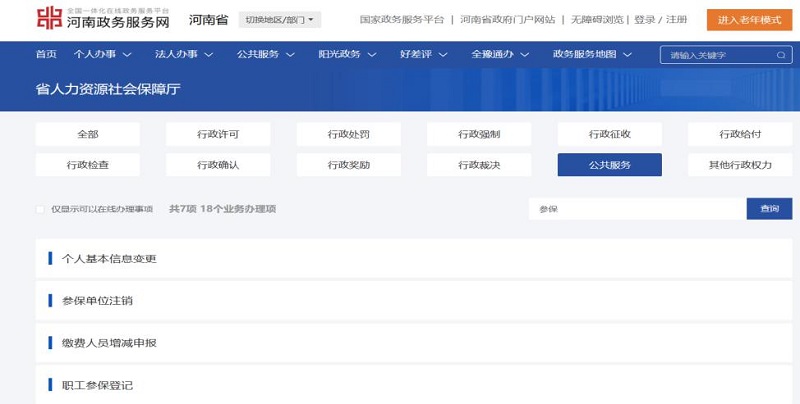Click the search icon in the navigation bar
Viewport: 800px width, 404px height.
(780, 55)
